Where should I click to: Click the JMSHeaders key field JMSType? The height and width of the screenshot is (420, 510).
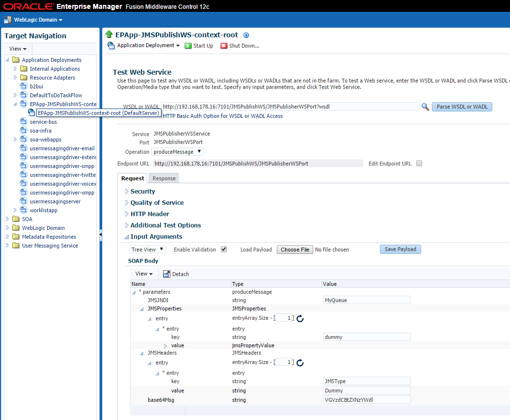tap(367, 381)
